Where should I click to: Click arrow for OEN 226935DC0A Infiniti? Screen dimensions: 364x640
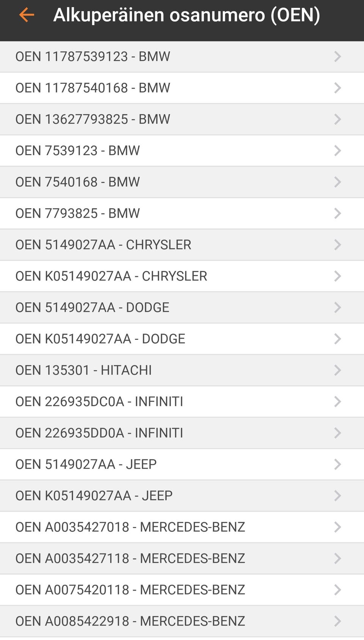(337, 401)
